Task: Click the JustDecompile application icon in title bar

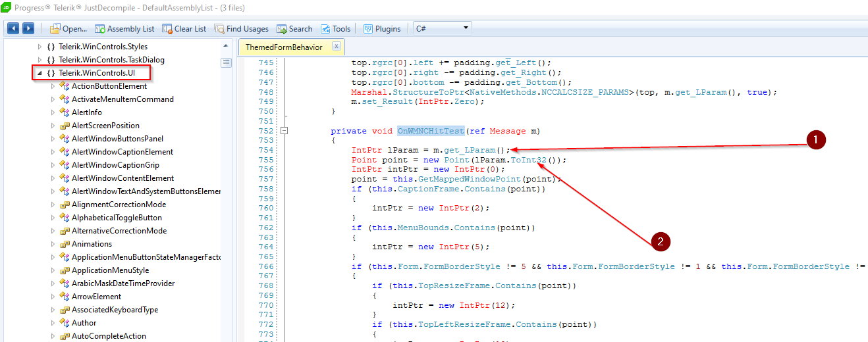Action: click(6, 8)
